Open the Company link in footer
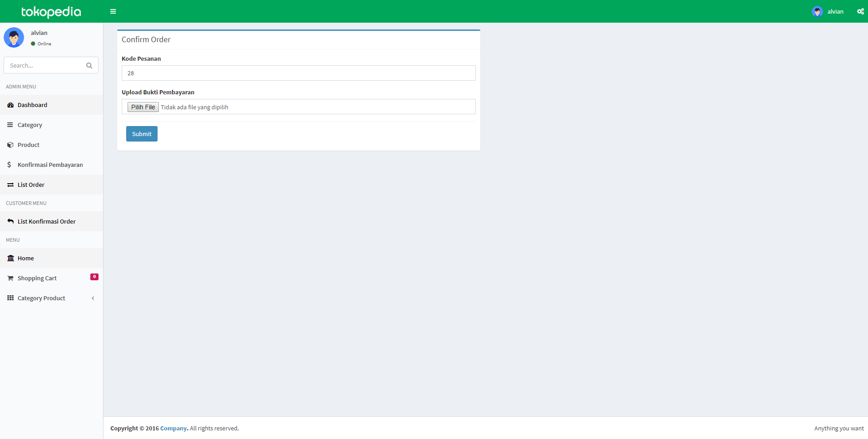Image resolution: width=868 pixels, height=439 pixels. pyautogui.click(x=173, y=428)
